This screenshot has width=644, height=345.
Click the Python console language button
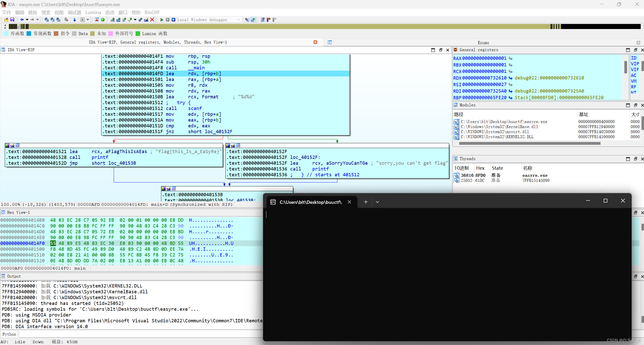9,334
